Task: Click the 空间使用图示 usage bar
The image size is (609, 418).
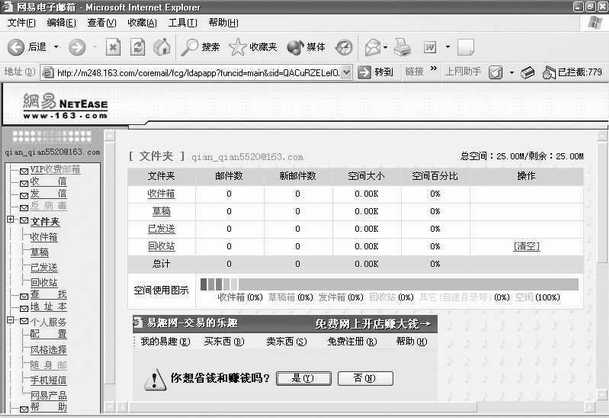Action: [x=389, y=285]
